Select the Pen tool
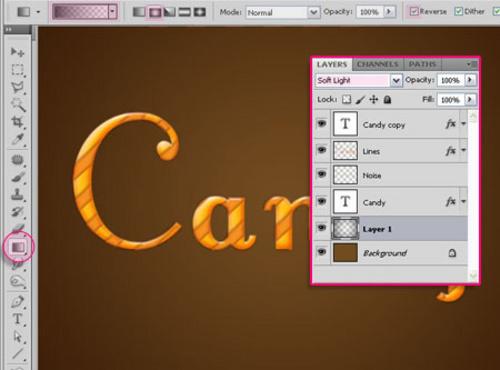 click(17, 302)
